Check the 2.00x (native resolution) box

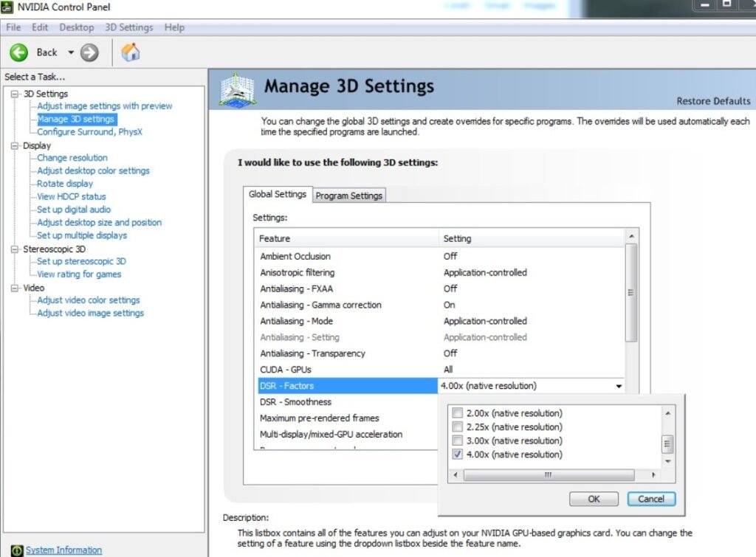pos(457,413)
